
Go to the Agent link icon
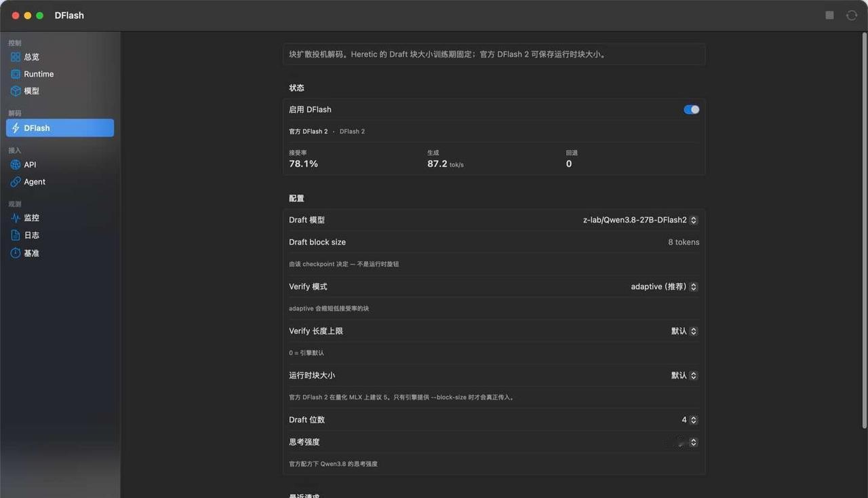point(16,182)
